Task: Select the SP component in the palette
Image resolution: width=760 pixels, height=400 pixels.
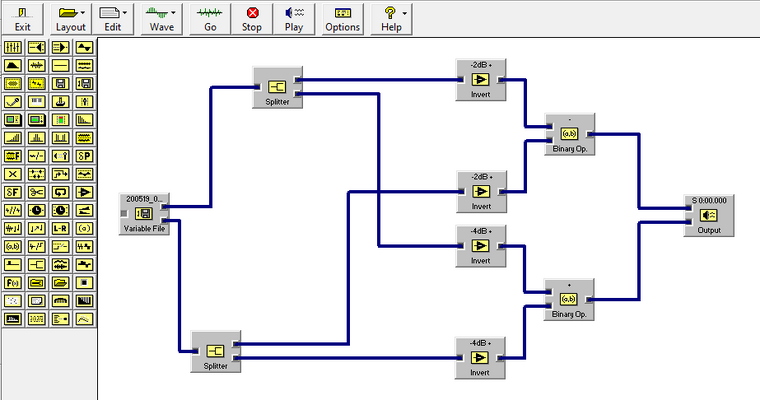Action: 84,156
